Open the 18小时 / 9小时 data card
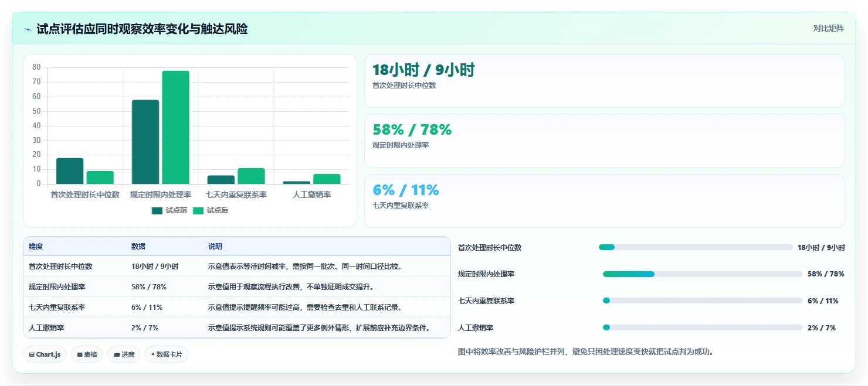Viewport: 868px width, 386px height. pos(605,81)
